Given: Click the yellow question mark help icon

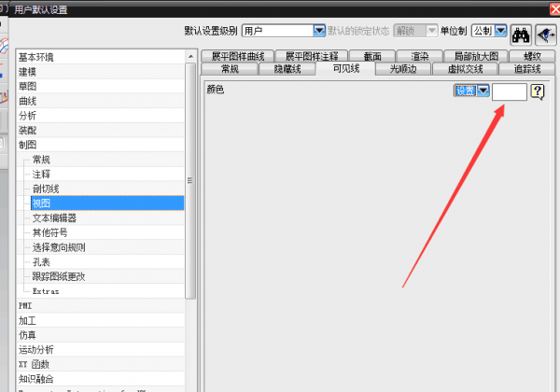Looking at the screenshot, I should click(538, 91).
